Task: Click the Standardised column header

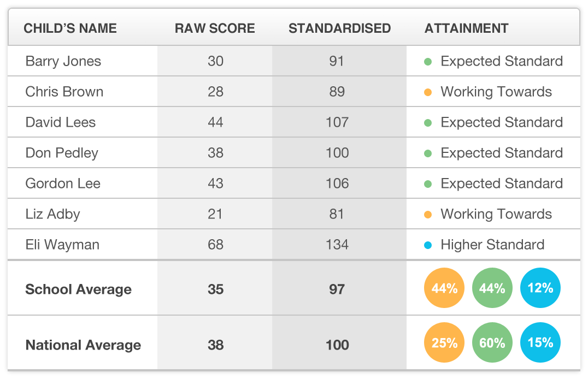Action: 339,28
